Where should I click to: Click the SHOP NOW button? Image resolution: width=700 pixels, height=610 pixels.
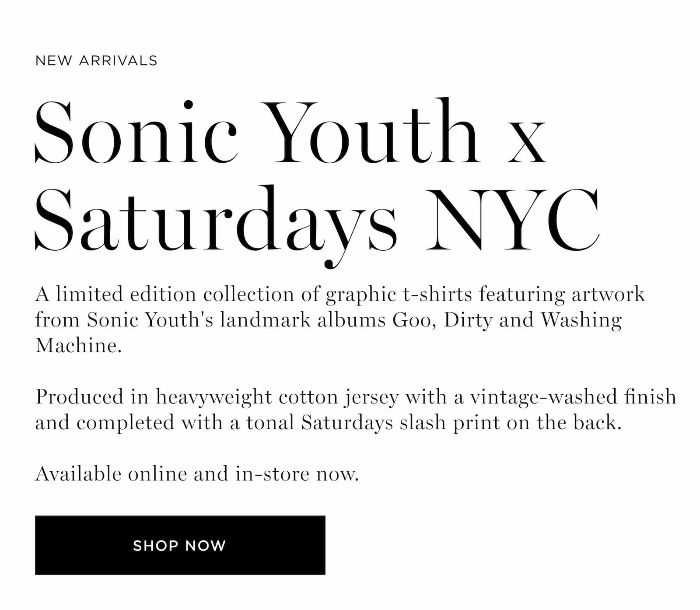(180, 545)
